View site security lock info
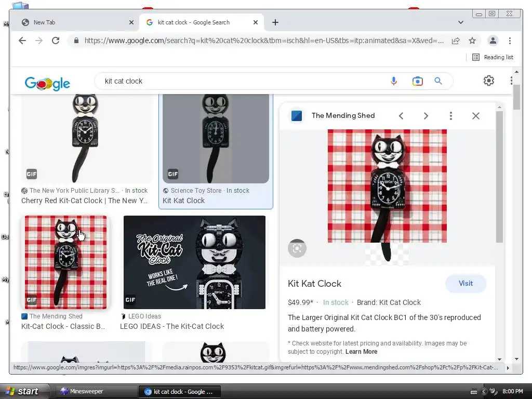 click(76, 41)
